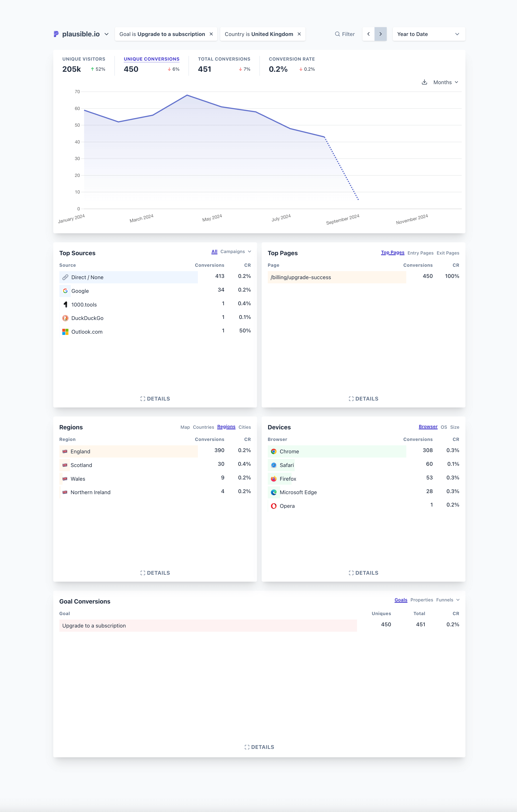This screenshot has width=517, height=812.
Task: Click the Opera browser icon
Action: [x=274, y=506]
